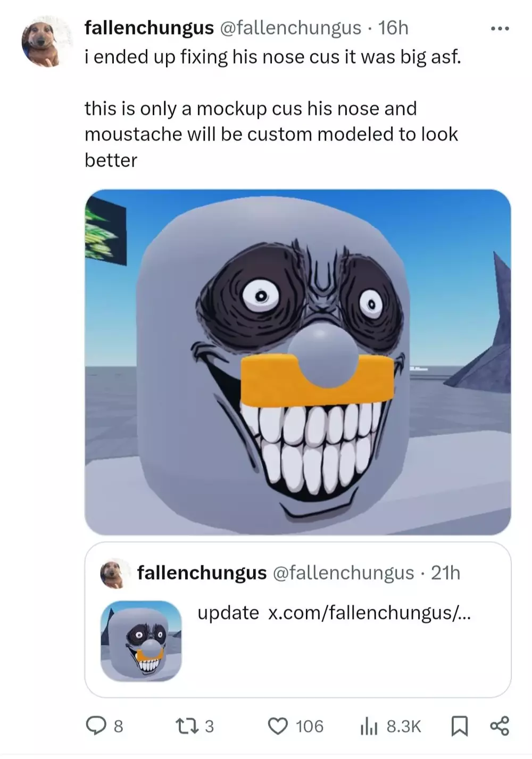
Task: Bookmark this post
Action: tap(460, 726)
